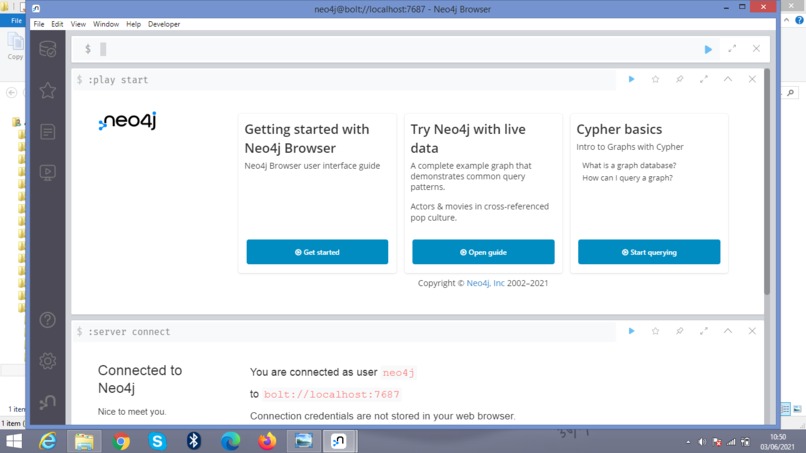Open the Help question-mark sidebar icon
Viewport: 806px width, 453px height.
pos(47,320)
